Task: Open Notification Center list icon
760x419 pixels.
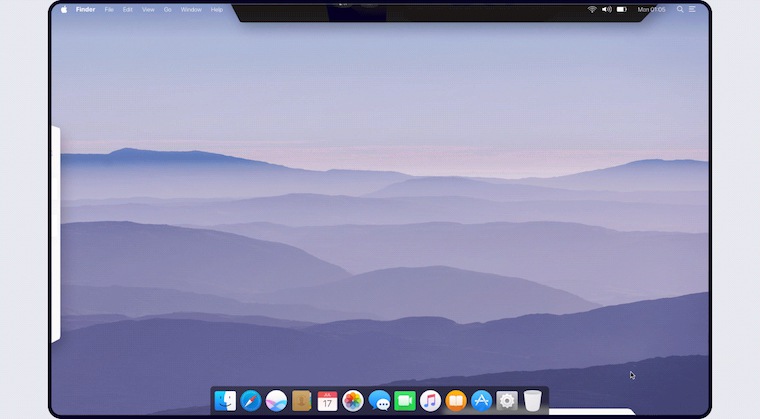Action: (x=692, y=9)
